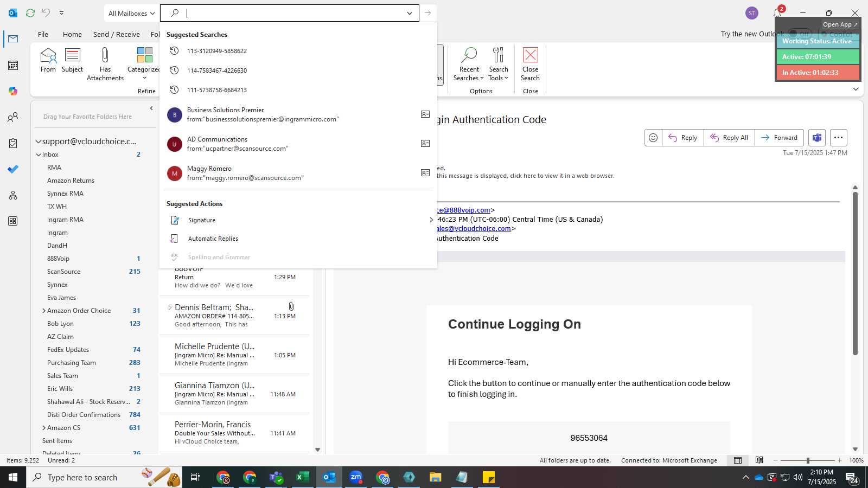The height and width of the screenshot is (488, 868).
Task: Add a reaction with smiley icon
Action: (653, 138)
